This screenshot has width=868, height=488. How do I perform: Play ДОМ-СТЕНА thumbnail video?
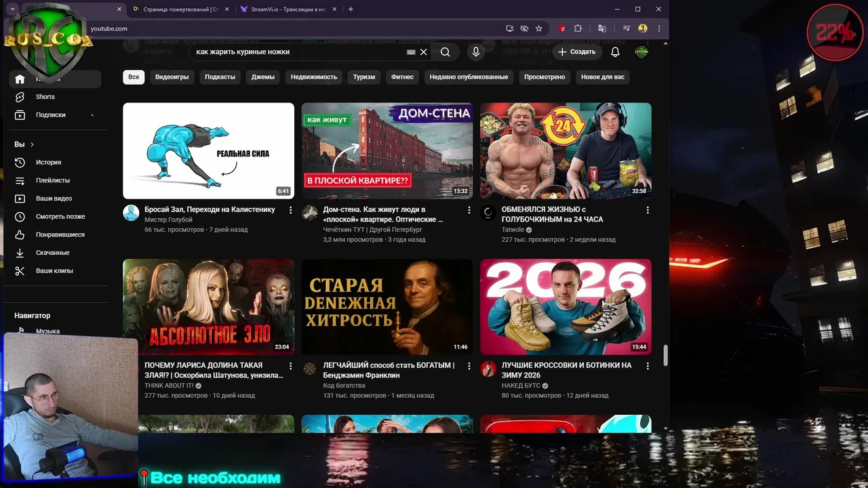click(387, 150)
